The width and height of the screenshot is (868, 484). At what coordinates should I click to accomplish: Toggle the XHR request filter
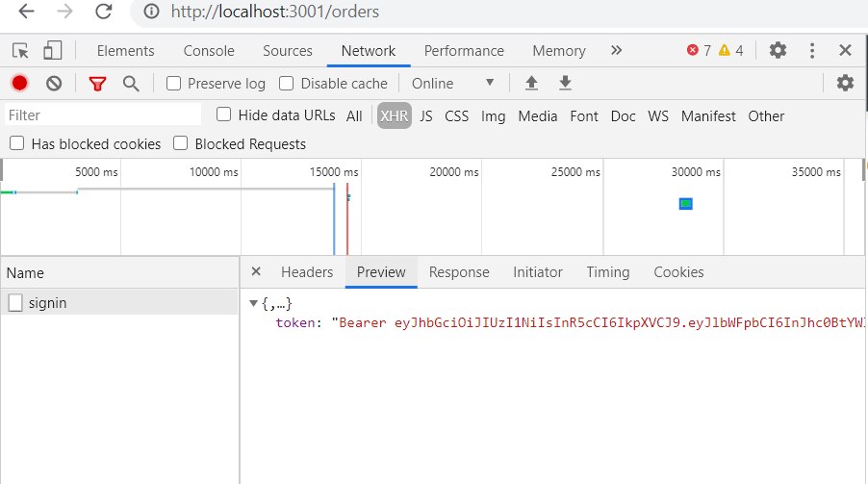click(395, 115)
